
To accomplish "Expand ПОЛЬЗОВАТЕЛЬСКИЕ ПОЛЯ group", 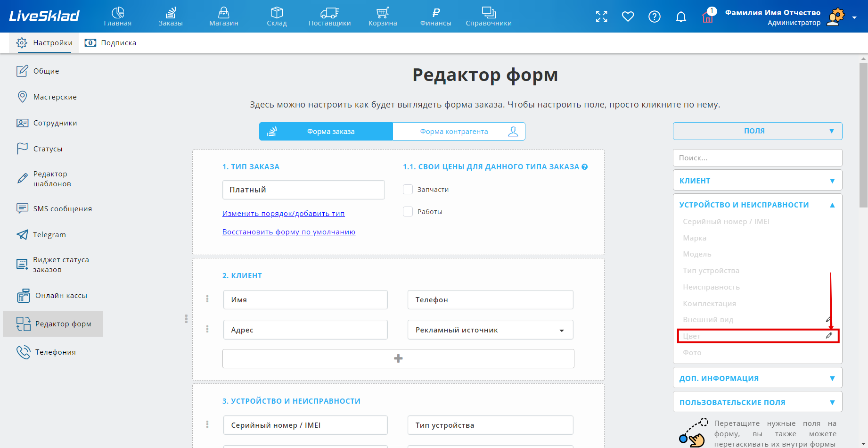I will (x=757, y=402).
